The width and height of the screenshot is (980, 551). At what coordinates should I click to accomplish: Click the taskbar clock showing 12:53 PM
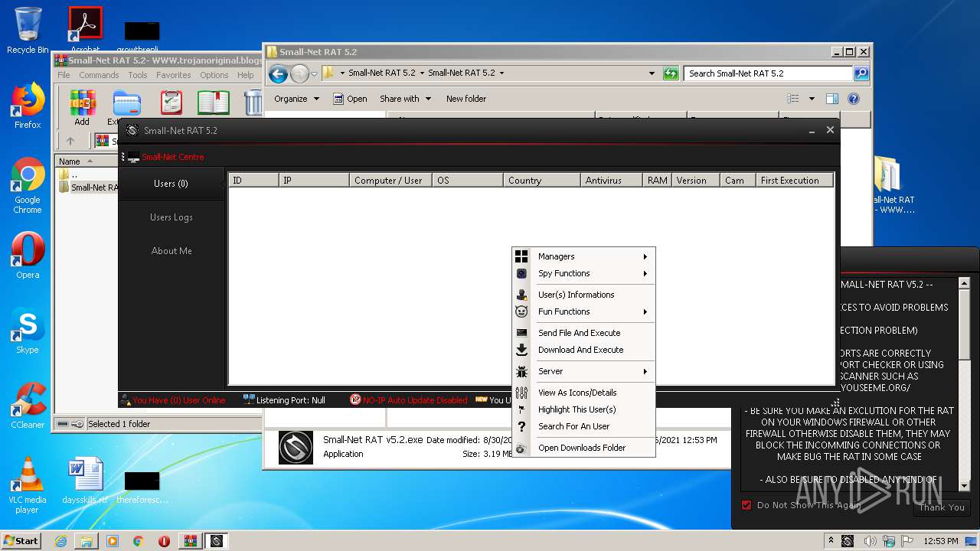[x=940, y=541]
